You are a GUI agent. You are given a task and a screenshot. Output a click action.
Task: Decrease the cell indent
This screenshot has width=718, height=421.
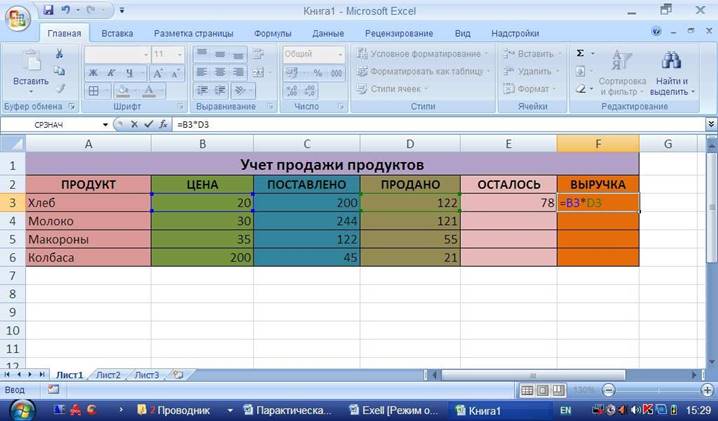point(202,90)
